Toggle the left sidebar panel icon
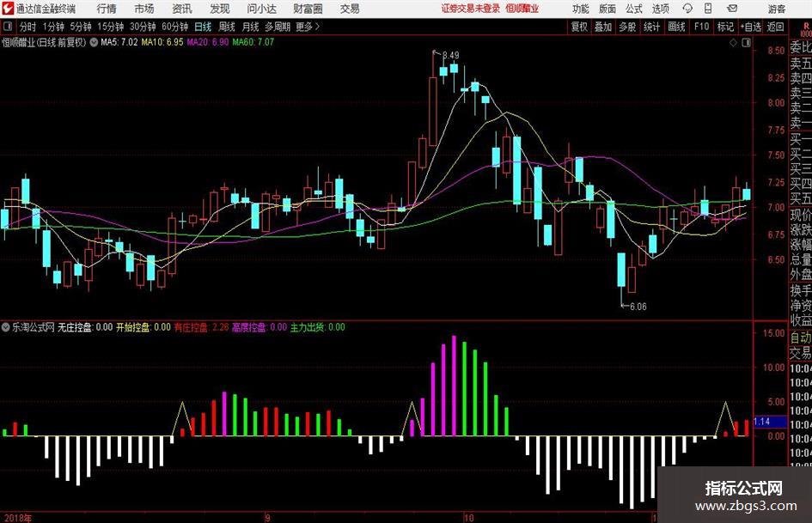Screen dimensions: 812x523 8,27
